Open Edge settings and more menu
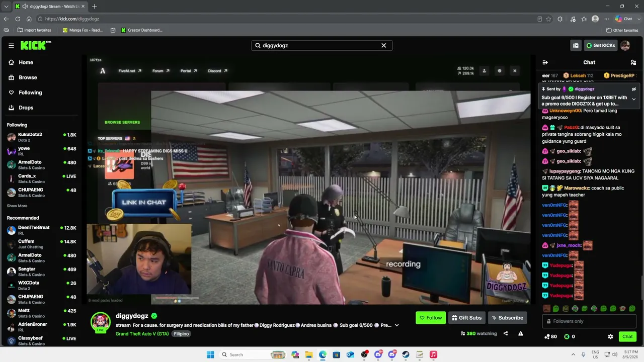Viewport: 644px width, 362px height. tap(607, 19)
